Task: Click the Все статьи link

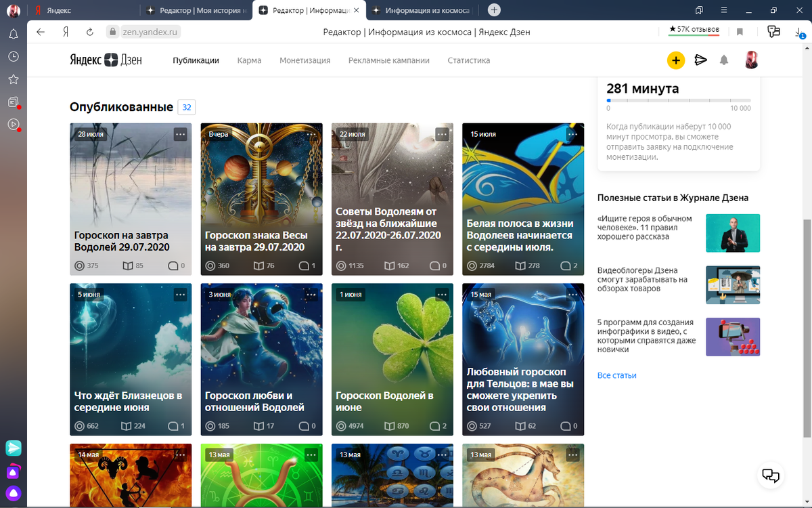Action: click(x=617, y=375)
